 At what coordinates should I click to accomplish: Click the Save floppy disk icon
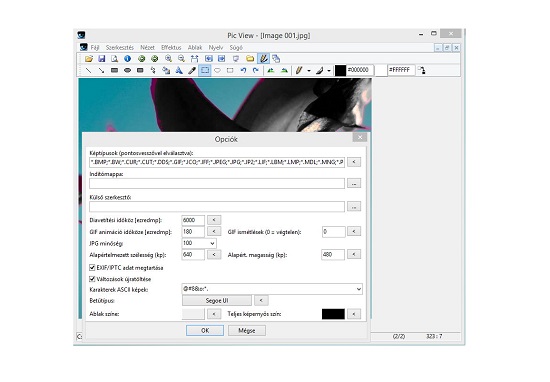tap(102, 59)
